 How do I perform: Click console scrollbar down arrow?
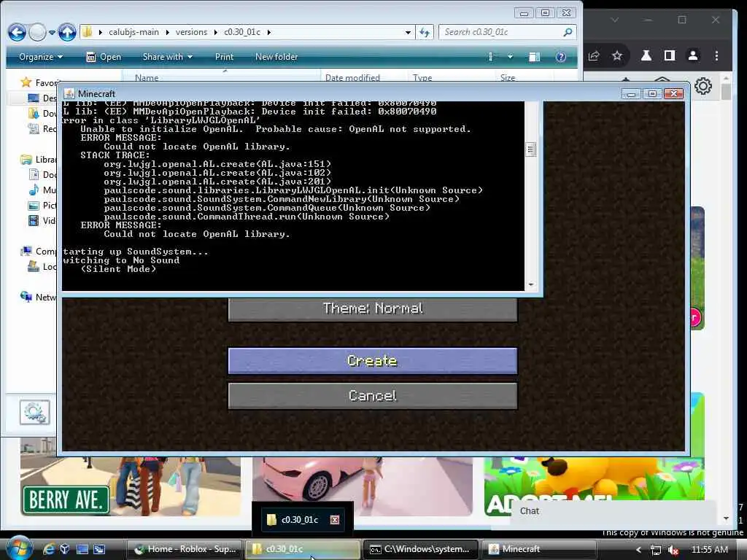click(x=531, y=284)
